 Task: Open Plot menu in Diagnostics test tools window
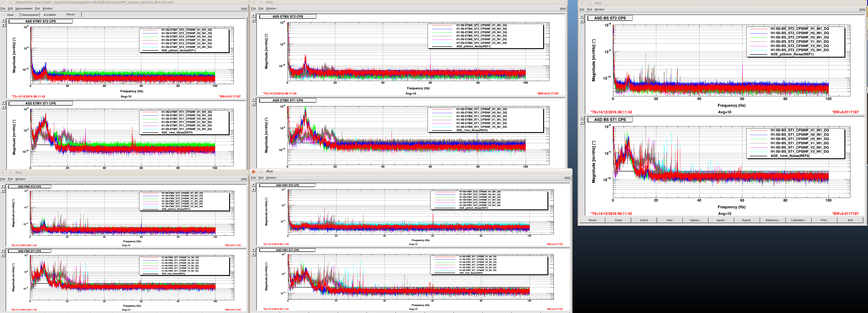pos(37,8)
